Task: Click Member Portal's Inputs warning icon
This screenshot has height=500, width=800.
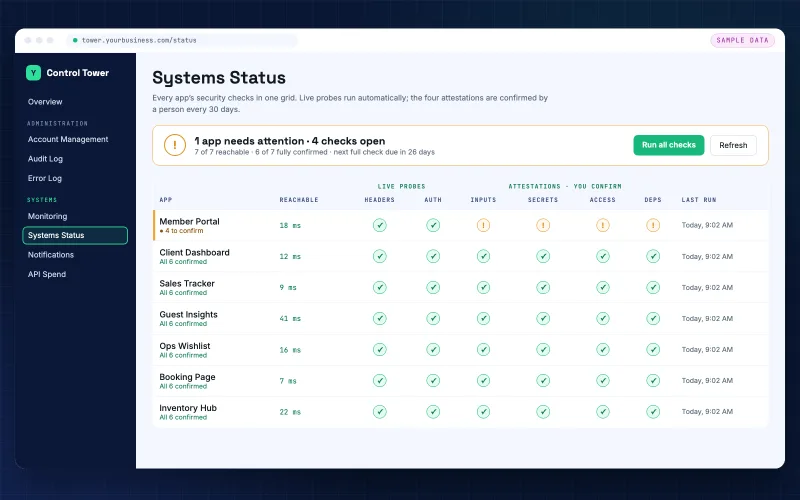Action: pos(483,225)
